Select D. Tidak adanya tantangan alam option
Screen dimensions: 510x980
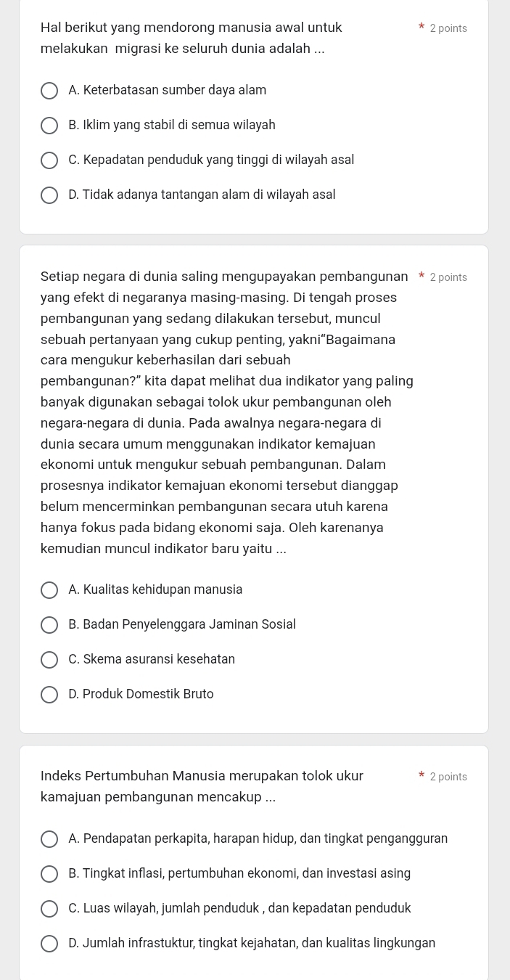(49, 195)
